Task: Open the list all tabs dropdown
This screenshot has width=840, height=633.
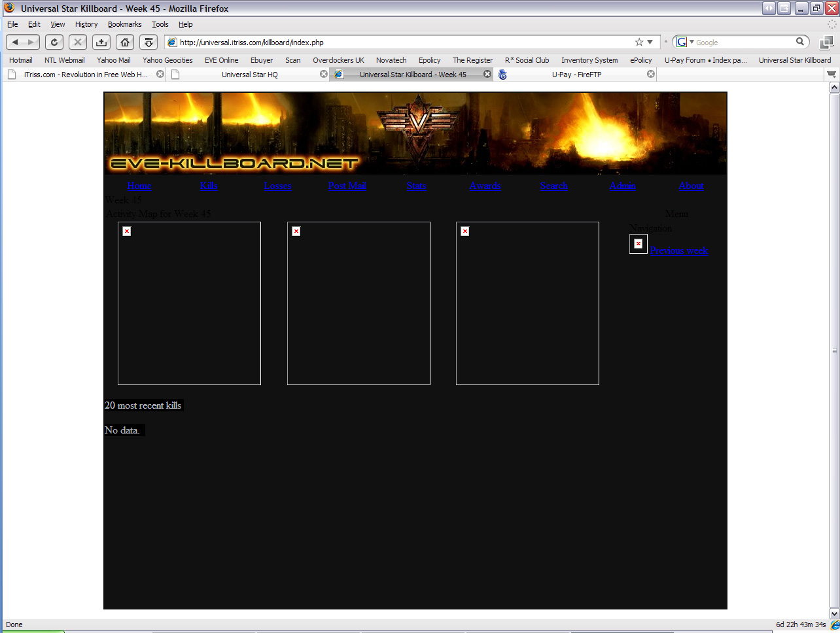Action: point(831,74)
